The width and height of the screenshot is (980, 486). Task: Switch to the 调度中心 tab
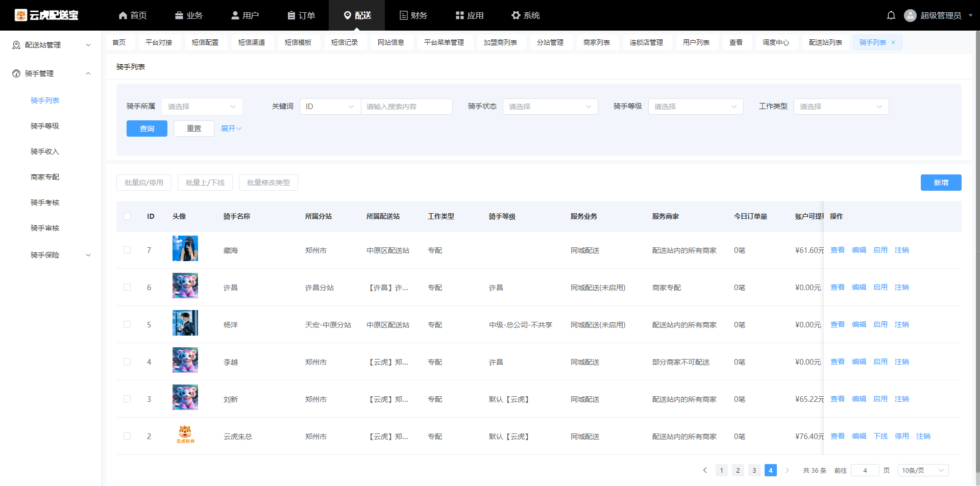[775, 42]
